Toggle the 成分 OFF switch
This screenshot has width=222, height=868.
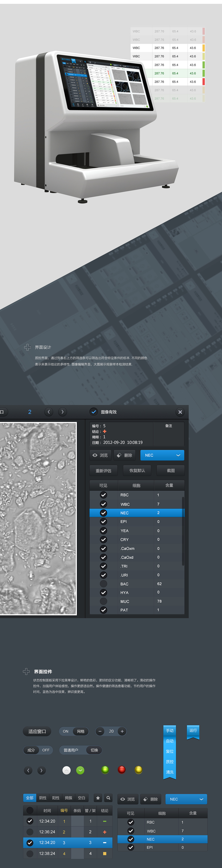point(38,750)
